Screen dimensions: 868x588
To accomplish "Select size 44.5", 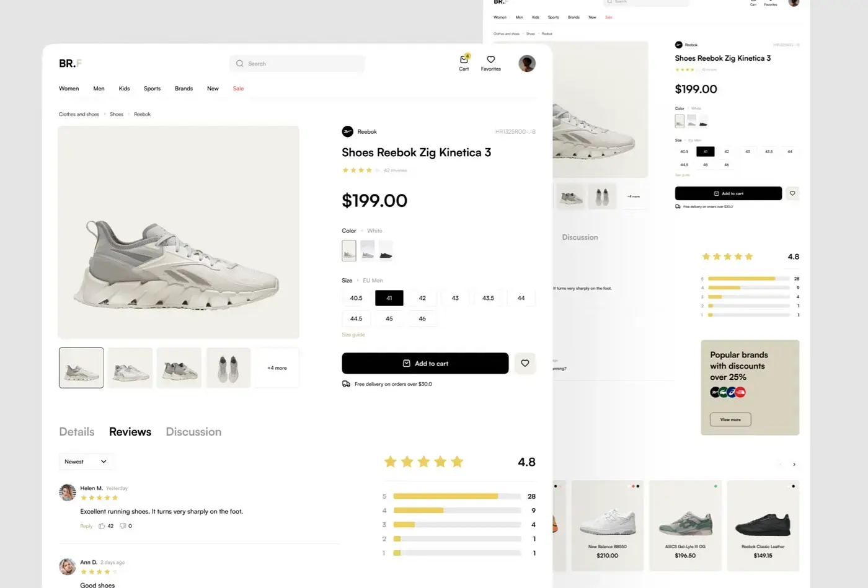I will [x=356, y=318].
